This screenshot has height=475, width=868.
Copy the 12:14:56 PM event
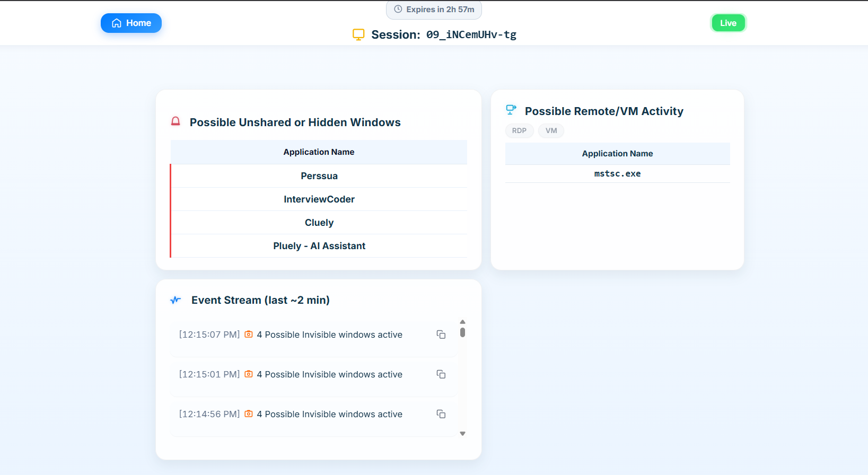click(x=441, y=414)
